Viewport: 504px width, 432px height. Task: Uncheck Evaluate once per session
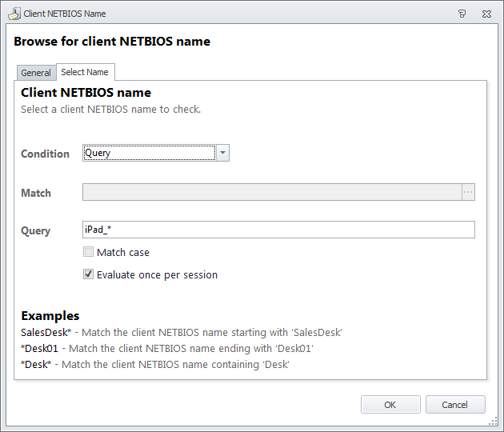point(88,274)
